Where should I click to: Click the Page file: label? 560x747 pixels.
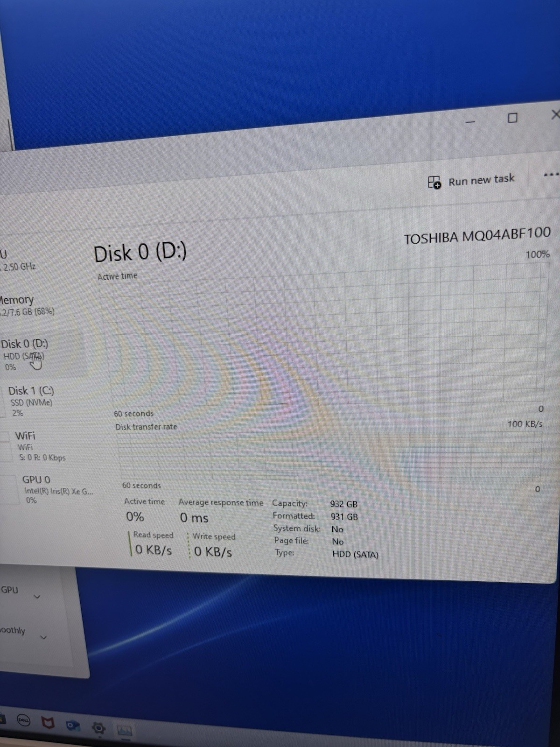(x=292, y=541)
